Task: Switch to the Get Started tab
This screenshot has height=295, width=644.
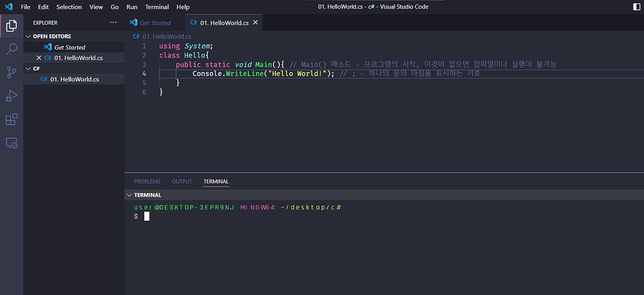Action: (x=155, y=23)
